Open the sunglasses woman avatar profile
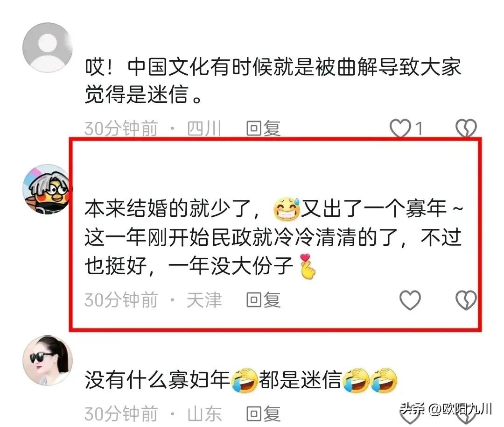Image resolution: width=504 pixels, height=427 pixels. click(48, 361)
